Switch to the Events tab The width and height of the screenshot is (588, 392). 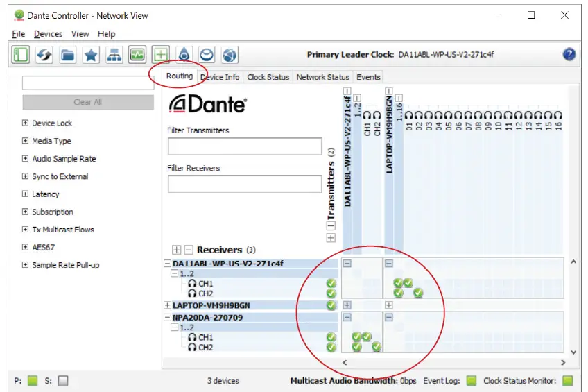click(368, 77)
